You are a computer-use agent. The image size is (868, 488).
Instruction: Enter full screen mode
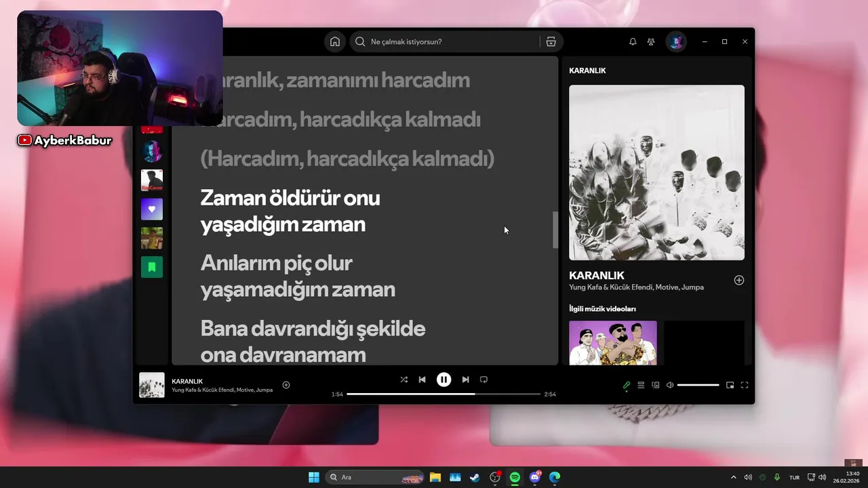click(x=745, y=385)
